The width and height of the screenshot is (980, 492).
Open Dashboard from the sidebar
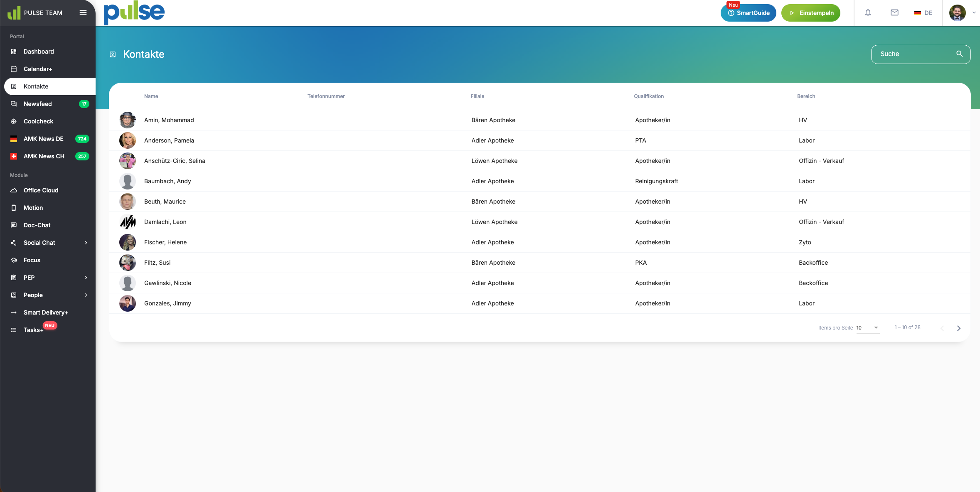click(39, 52)
